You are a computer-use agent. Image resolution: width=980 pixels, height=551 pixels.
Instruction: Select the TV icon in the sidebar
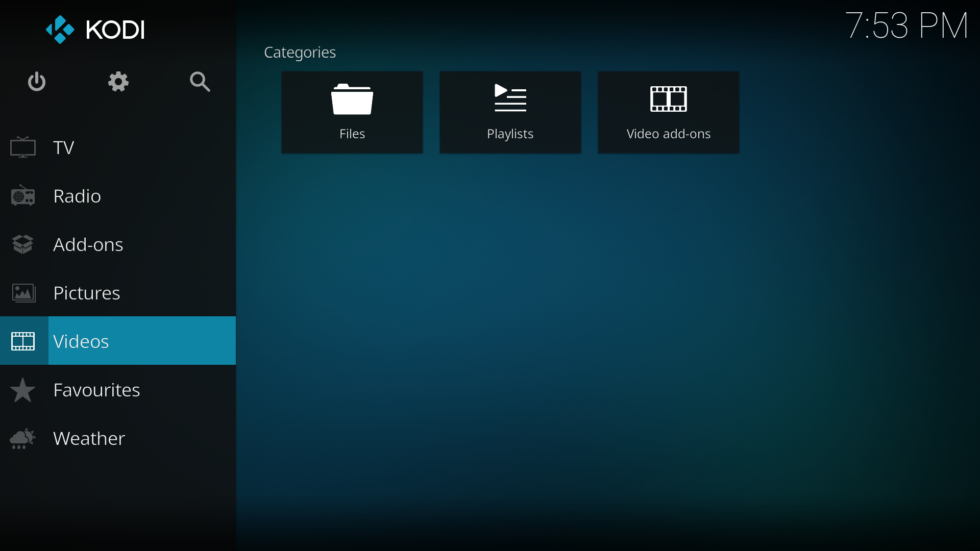tap(22, 147)
